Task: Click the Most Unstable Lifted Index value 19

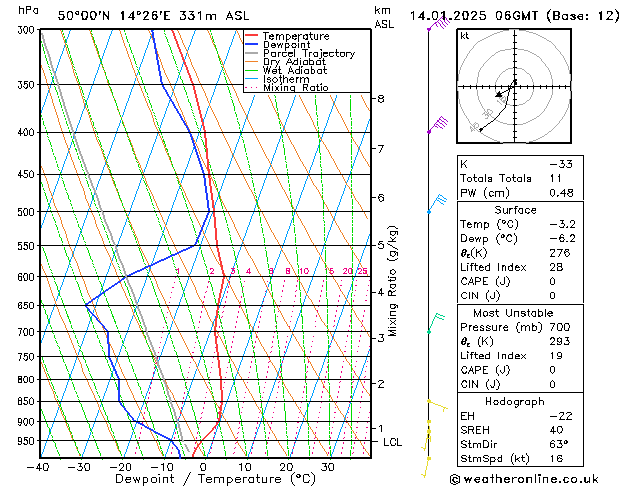Action: 556,356
